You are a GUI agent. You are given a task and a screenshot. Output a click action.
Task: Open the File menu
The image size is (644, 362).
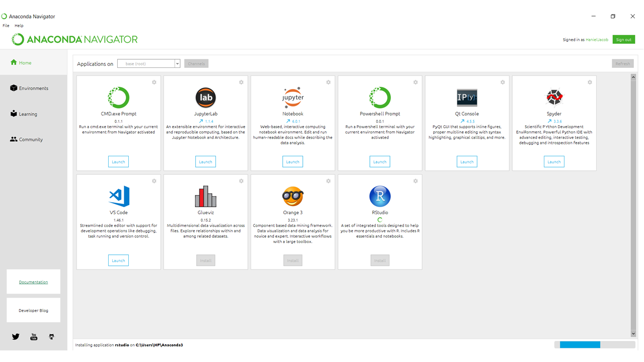click(x=6, y=26)
